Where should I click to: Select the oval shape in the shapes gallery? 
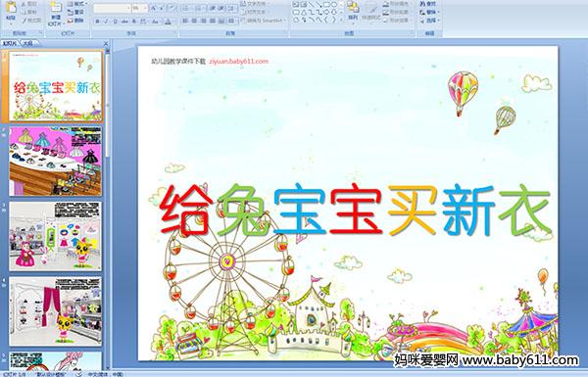pyautogui.click(x=334, y=5)
